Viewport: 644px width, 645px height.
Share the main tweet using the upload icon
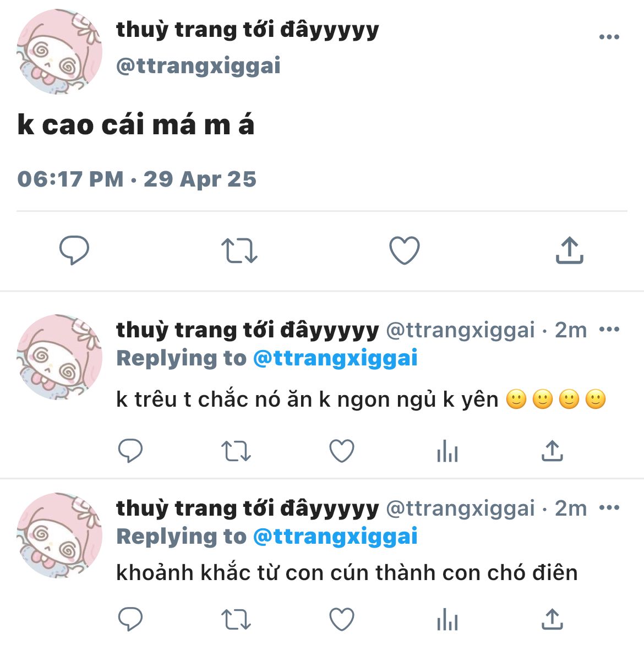tap(570, 250)
